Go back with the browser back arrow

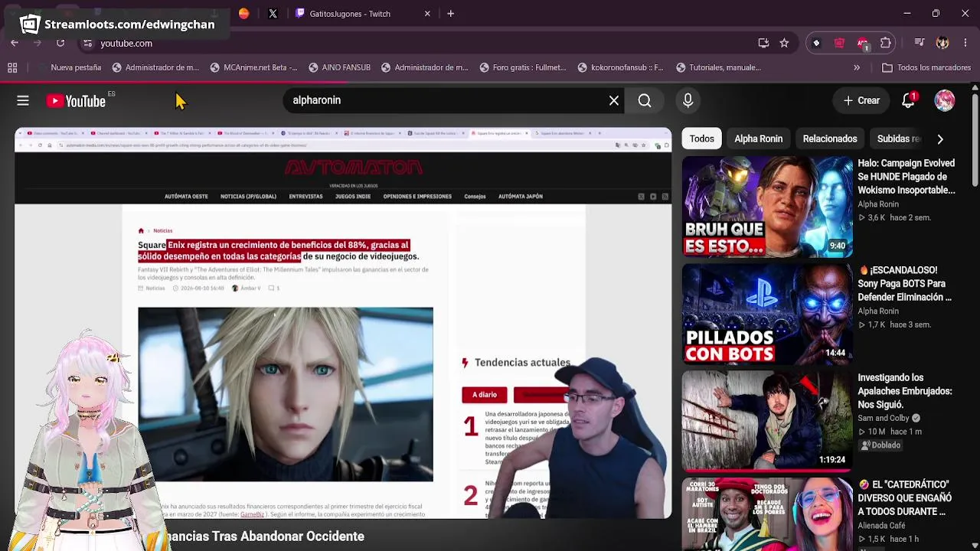pos(15,44)
